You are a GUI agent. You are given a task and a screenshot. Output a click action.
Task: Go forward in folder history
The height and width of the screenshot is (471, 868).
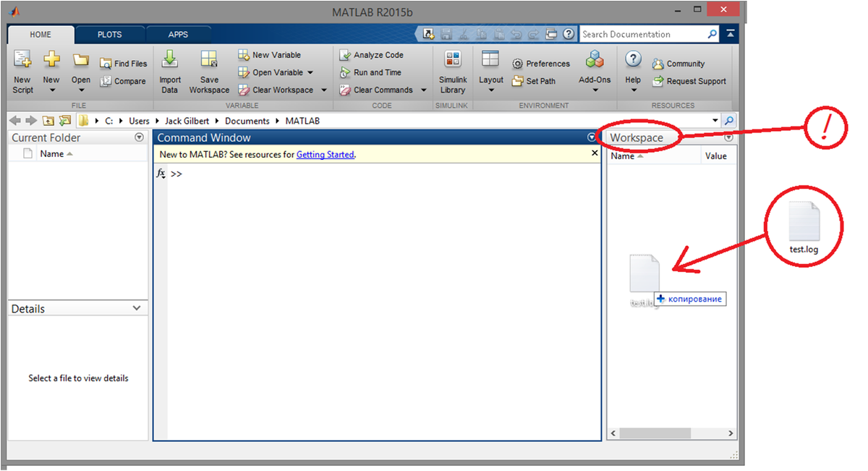pyautogui.click(x=30, y=121)
